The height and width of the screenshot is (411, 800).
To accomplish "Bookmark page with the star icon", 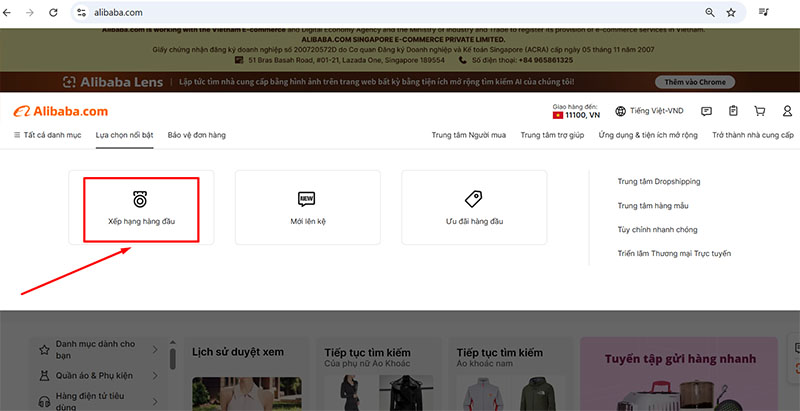I will [731, 13].
